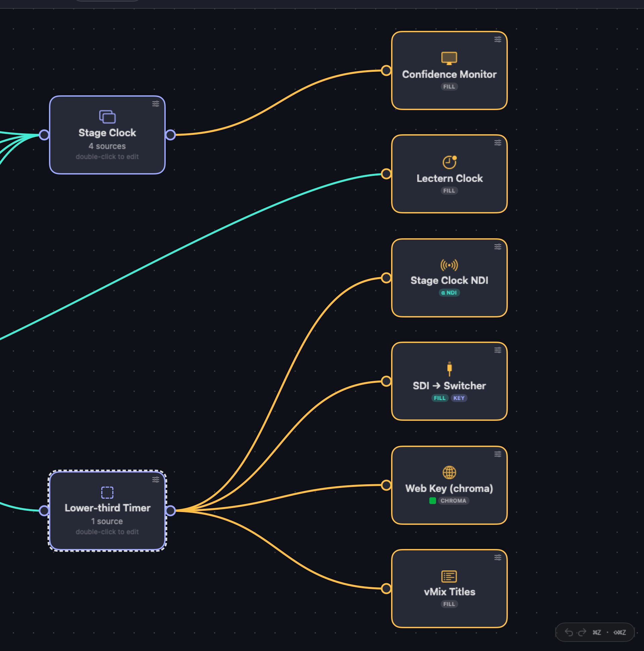Viewport: 644px width, 651px height.
Task: Click Web Key (chroma) input port
Action: 386,485
